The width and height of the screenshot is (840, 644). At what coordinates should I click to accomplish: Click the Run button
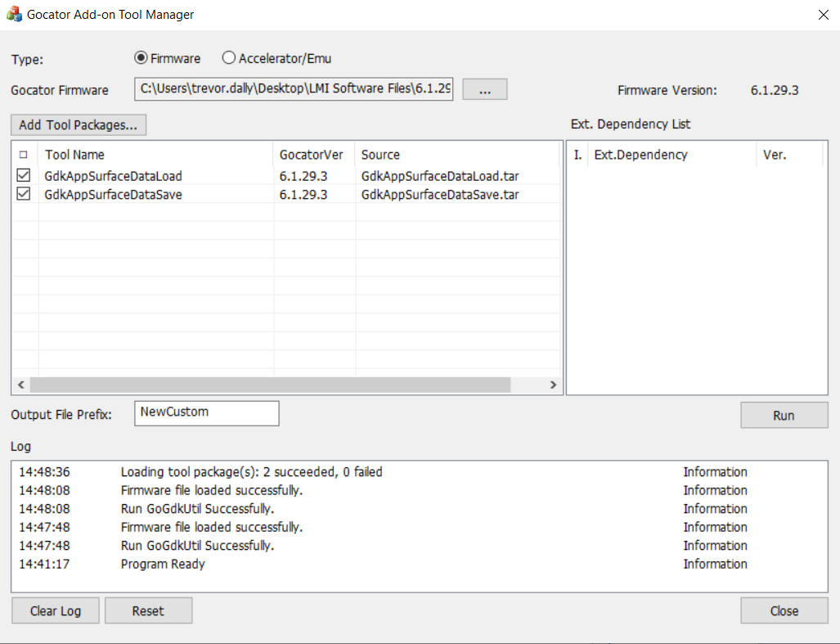tap(784, 415)
